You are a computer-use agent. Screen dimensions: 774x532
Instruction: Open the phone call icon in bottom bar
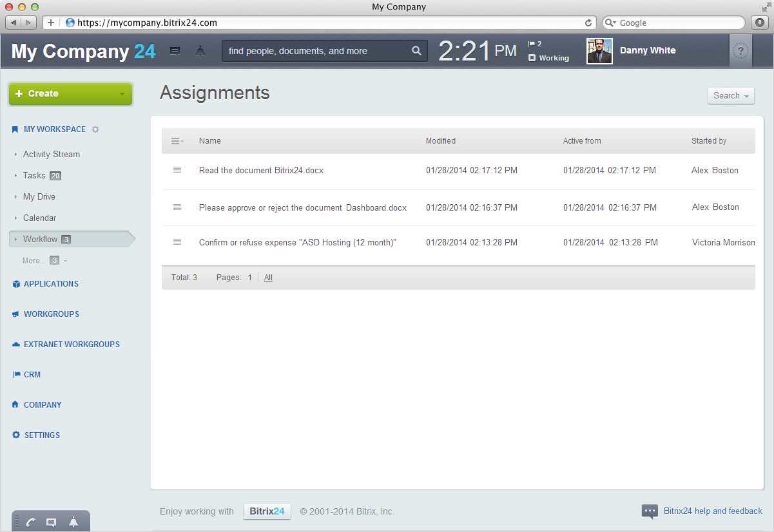click(x=30, y=522)
